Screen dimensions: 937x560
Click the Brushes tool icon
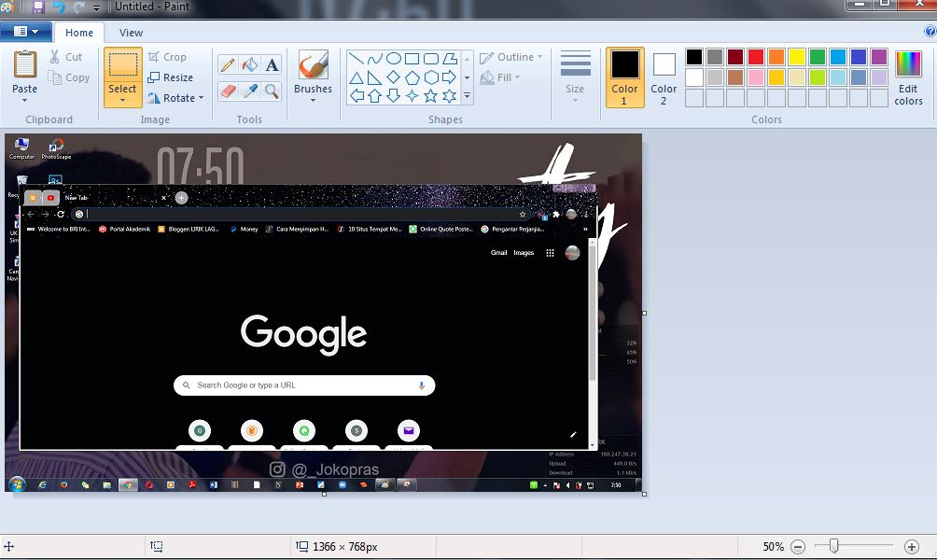pyautogui.click(x=314, y=65)
